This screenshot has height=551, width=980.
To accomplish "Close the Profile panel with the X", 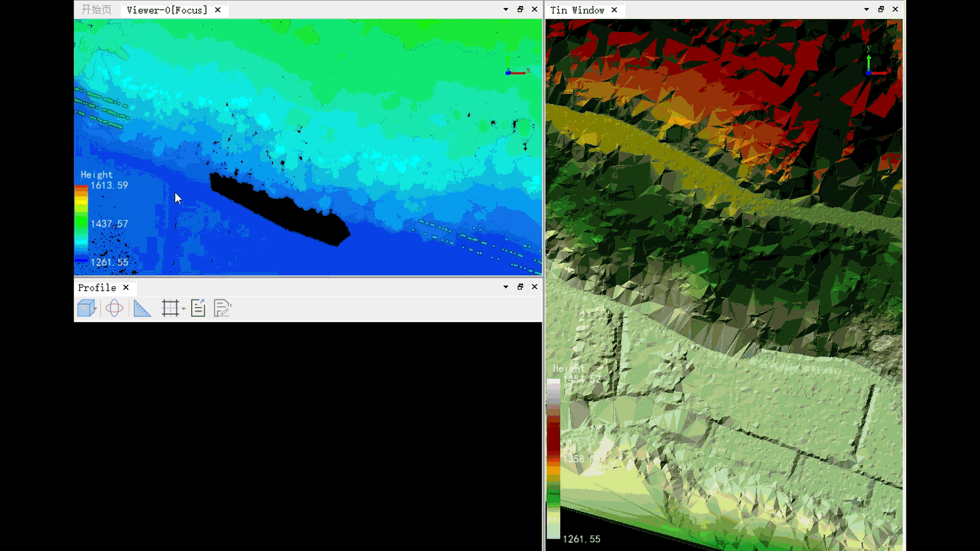I will [535, 287].
